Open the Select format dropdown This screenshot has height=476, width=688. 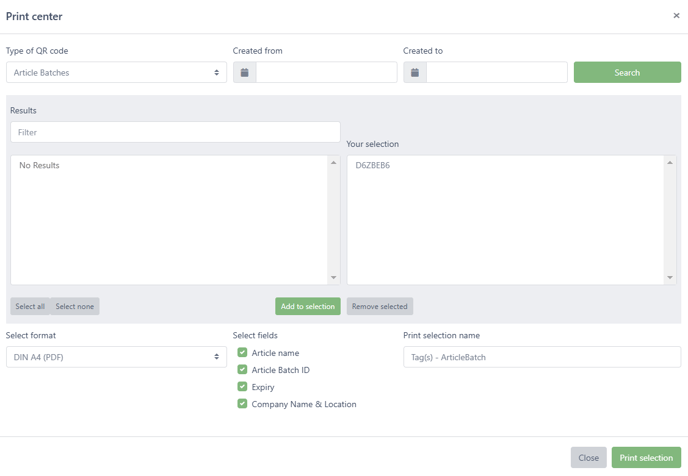click(116, 357)
